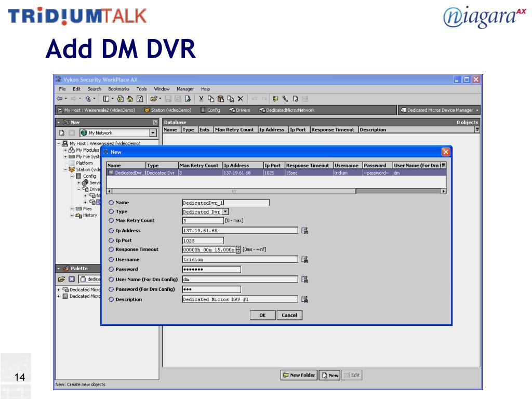Open the My Network dropdown in Nav
Screen dimensions: 532x399
[153, 133]
